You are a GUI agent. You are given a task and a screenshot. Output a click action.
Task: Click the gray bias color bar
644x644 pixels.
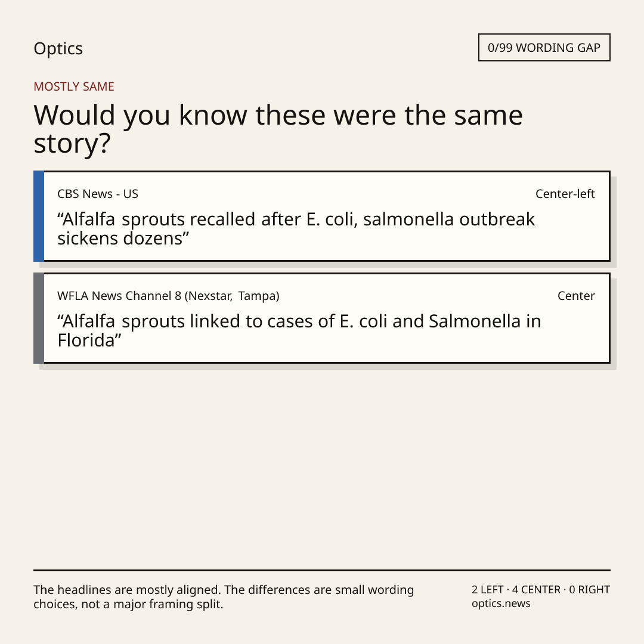point(39,318)
